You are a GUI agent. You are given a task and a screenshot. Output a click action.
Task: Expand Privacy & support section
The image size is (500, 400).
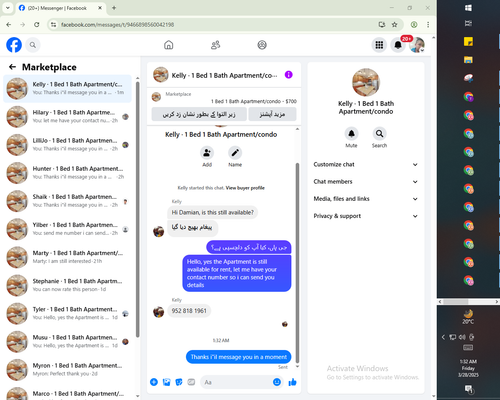point(366,216)
